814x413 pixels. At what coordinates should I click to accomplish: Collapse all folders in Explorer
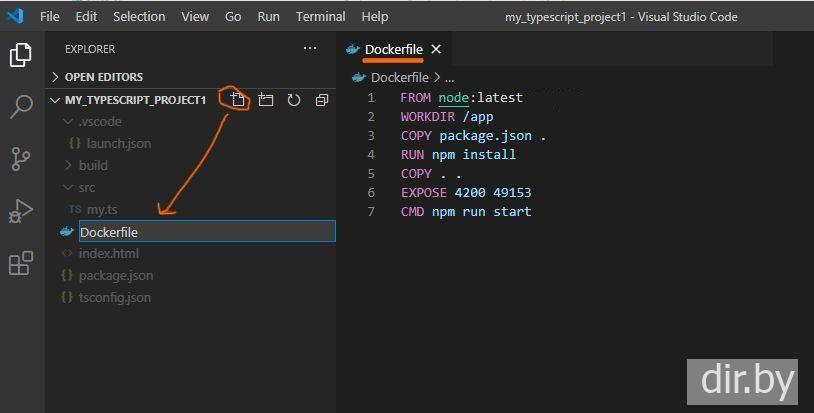[x=322, y=100]
